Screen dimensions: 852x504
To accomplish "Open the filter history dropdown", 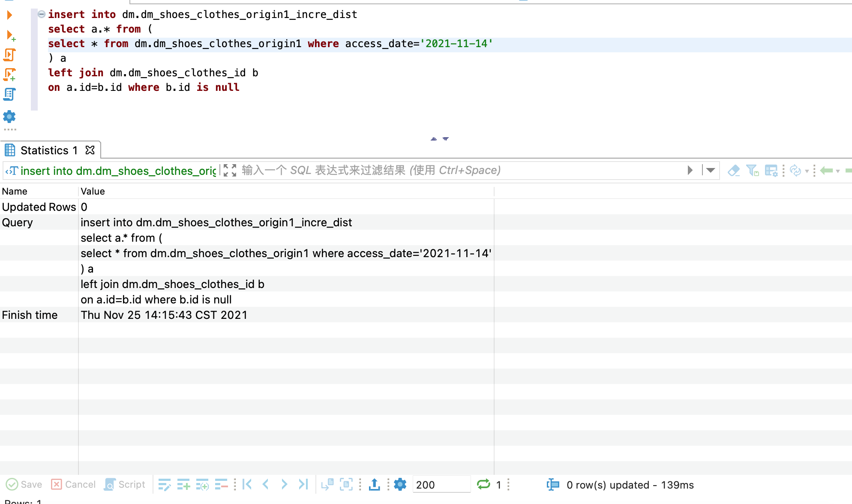I will tap(711, 171).
